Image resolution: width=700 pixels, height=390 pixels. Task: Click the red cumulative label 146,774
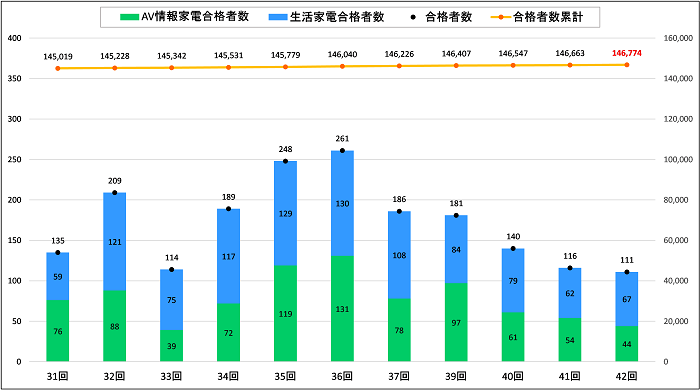(627, 54)
